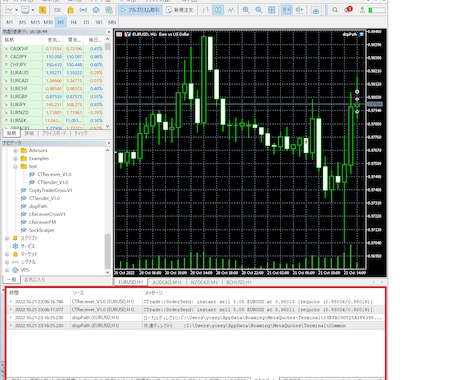Open the VPS cloud toolbar icon
This screenshot has height=380, width=460.
tap(96, 10)
